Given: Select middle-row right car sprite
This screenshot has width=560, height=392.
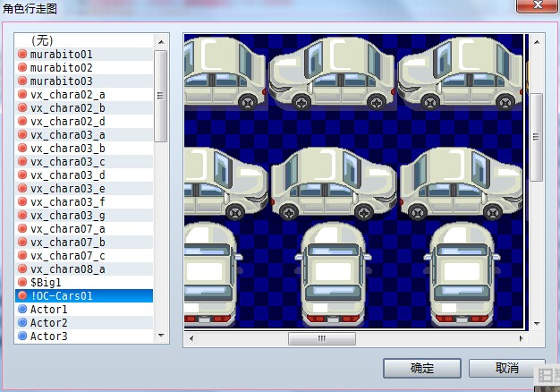Looking at the screenshot, I should pos(462,183).
